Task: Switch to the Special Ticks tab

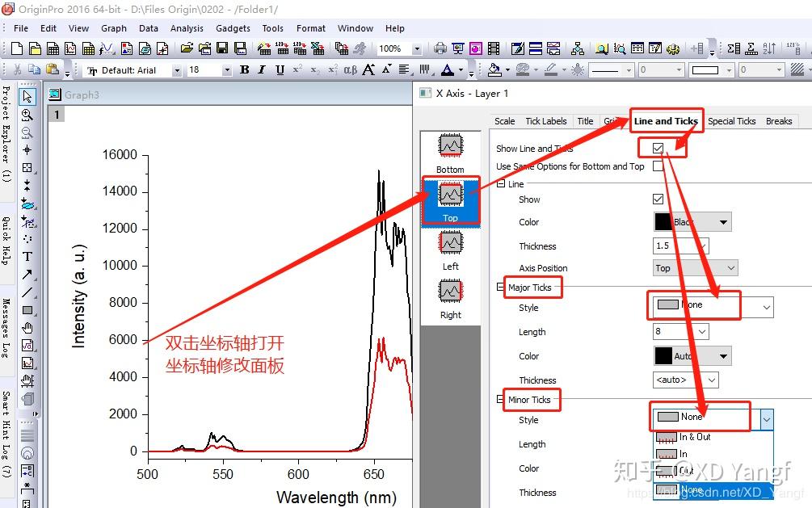Action: point(731,121)
